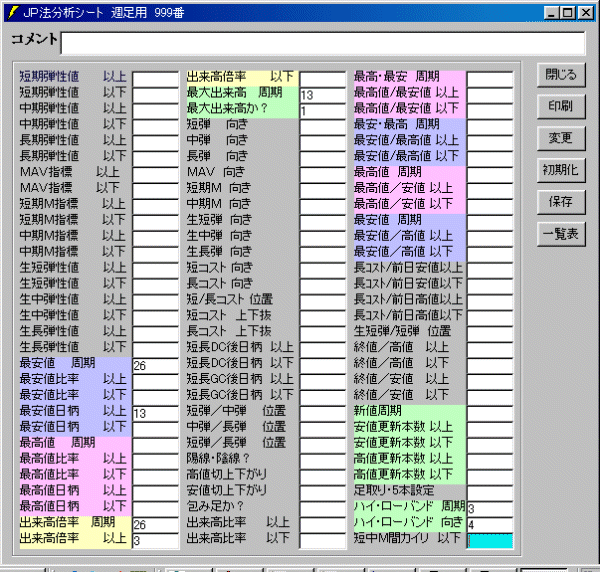This screenshot has width=600, height=572.
Task: Select the 終値／安値 以下 input field
Action: click(490, 398)
